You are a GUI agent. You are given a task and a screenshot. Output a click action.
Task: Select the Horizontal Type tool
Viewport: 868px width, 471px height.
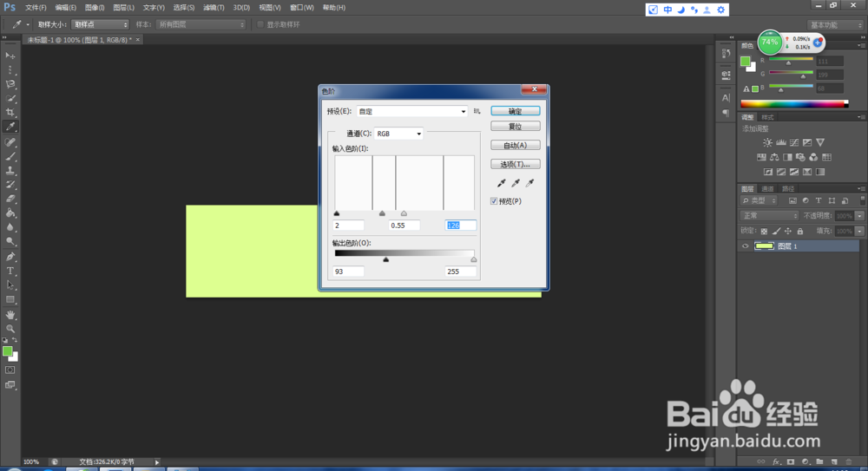tap(10, 271)
